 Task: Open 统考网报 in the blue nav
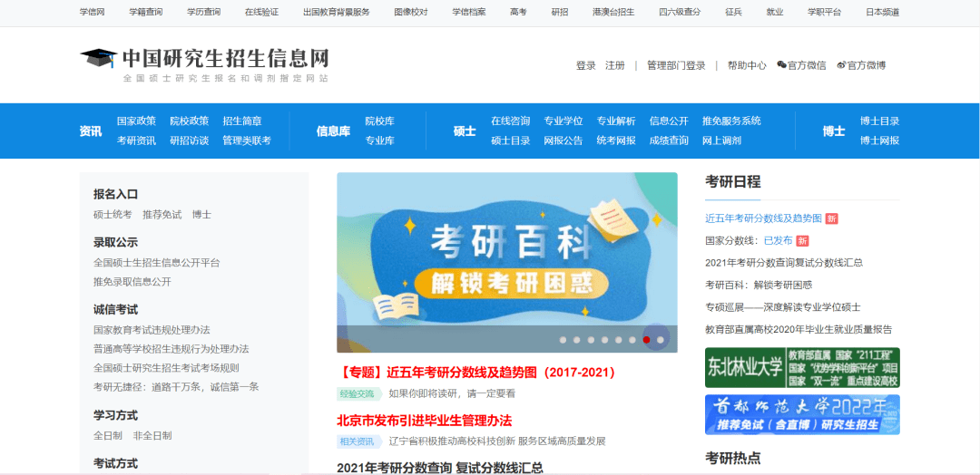pos(616,141)
